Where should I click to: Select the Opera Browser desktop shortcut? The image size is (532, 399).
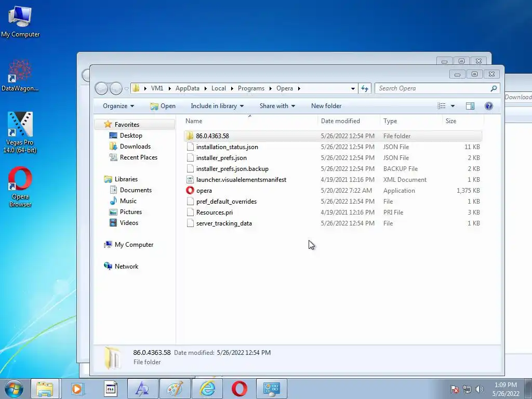(20, 187)
